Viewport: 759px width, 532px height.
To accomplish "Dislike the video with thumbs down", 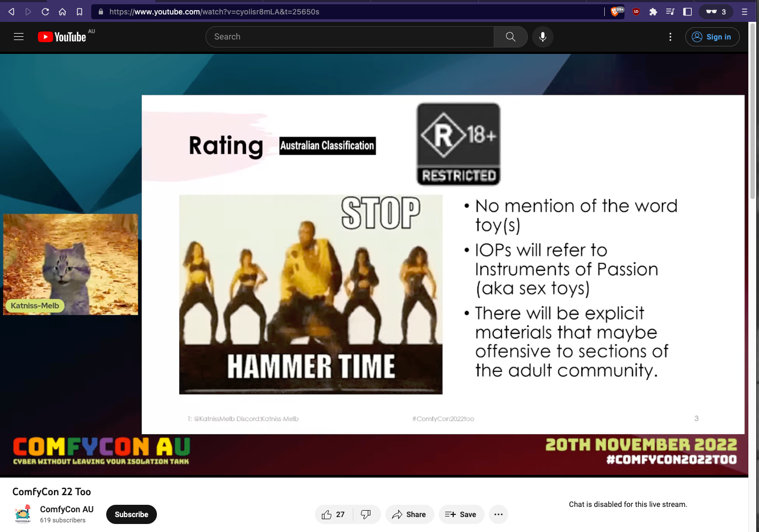I will click(x=366, y=514).
